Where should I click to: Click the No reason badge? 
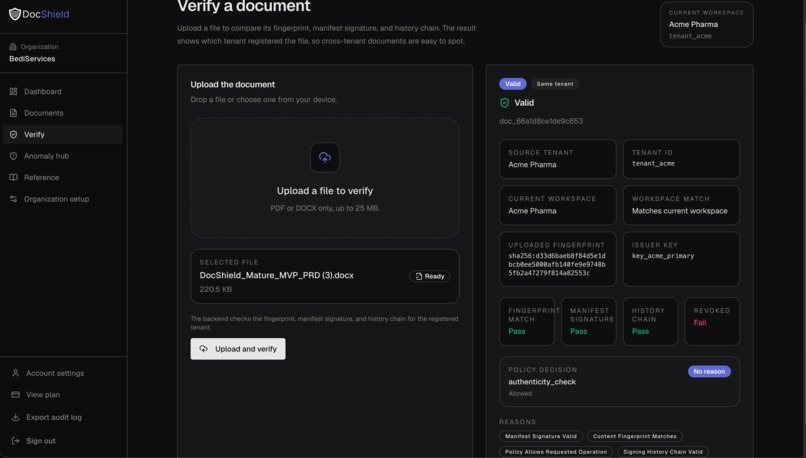coord(709,372)
